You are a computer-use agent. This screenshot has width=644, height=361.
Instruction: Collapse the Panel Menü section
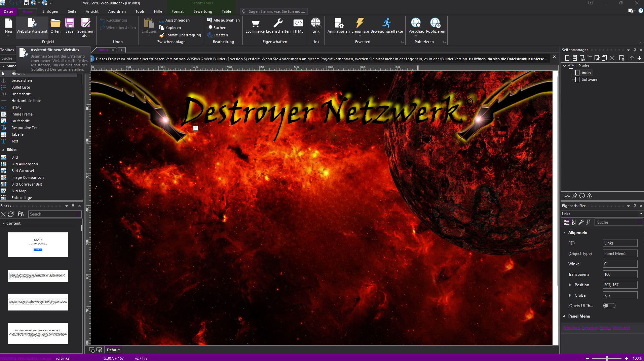tap(564, 316)
